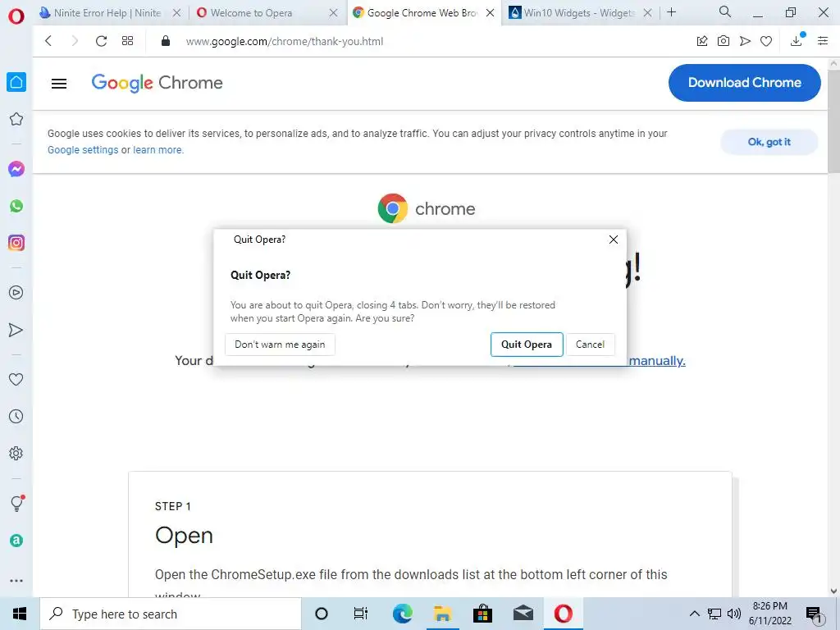Open My Flow in sidebar
The height and width of the screenshot is (630, 840).
pyautogui.click(x=16, y=330)
